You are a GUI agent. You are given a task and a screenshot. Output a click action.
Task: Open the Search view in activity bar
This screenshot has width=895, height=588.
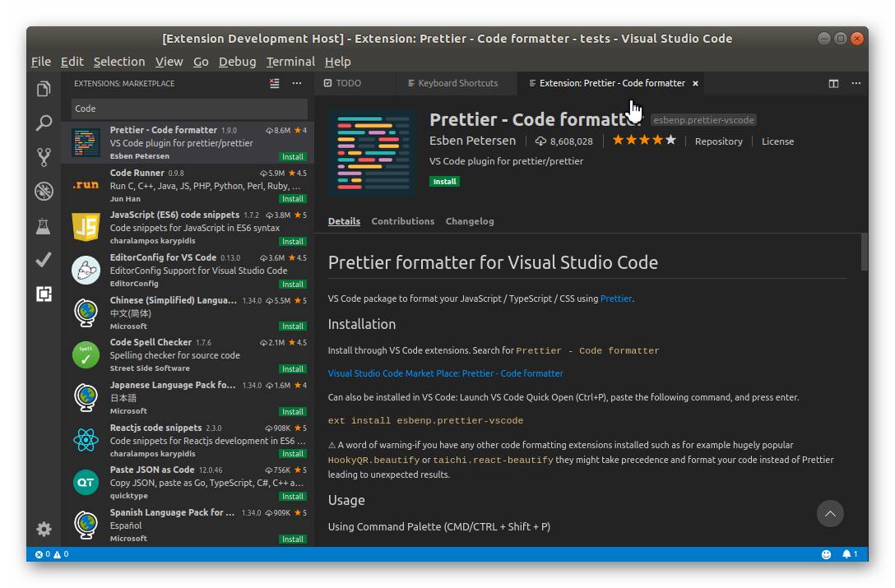(44, 123)
